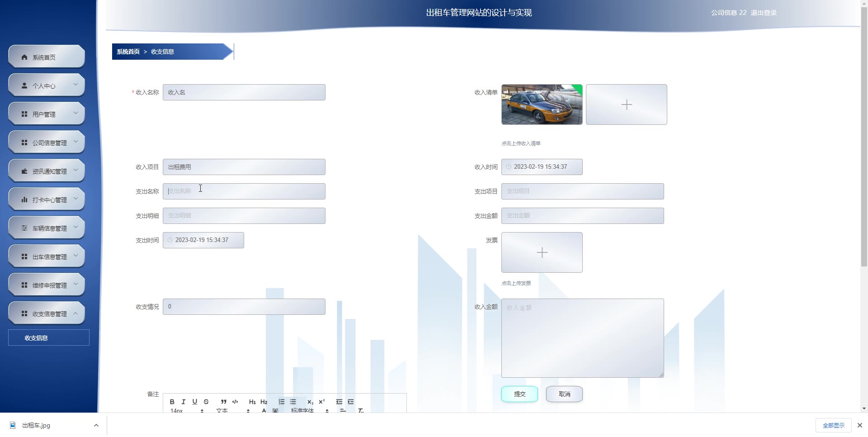Click the person icon beside 个人中心
The image size is (868, 437).
[24, 85]
